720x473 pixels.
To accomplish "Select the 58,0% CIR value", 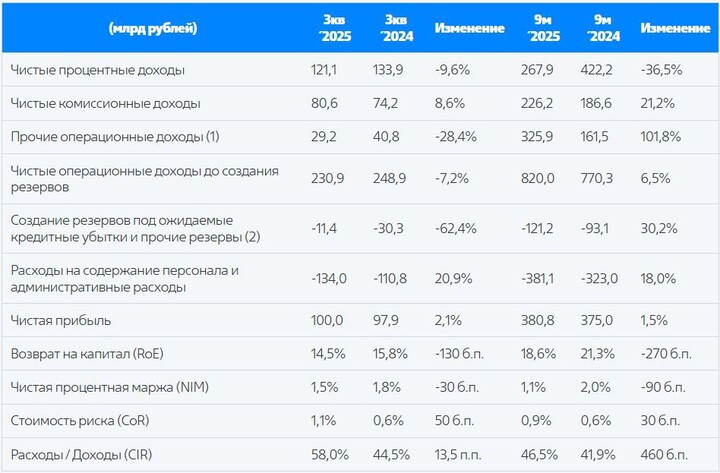I will [329, 454].
